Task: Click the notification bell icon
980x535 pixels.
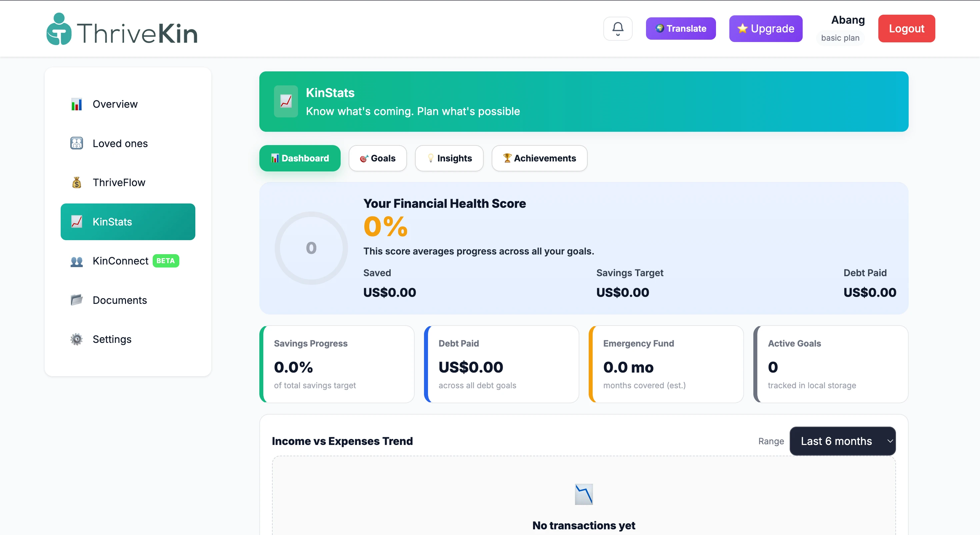Action: pos(617,29)
